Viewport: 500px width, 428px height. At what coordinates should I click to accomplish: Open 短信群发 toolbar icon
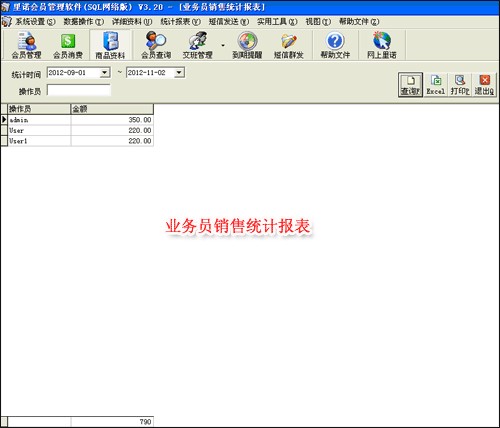pos(289,45)
